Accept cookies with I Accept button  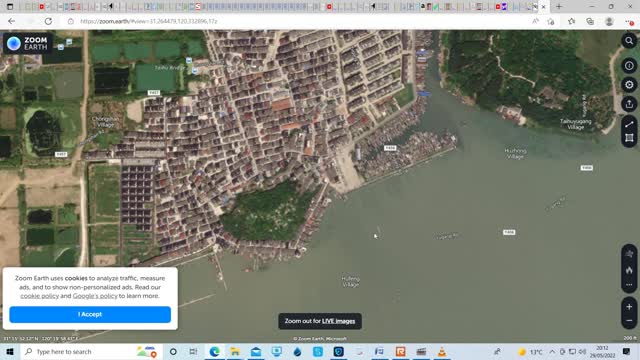tap(90, 314)
